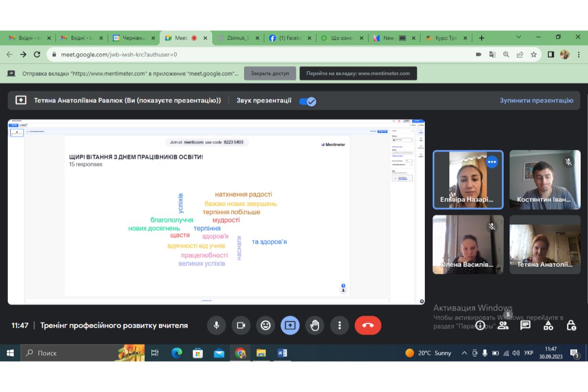Close the Meet tab
This screenshot has height=392, width=588.
click(205, 38)
